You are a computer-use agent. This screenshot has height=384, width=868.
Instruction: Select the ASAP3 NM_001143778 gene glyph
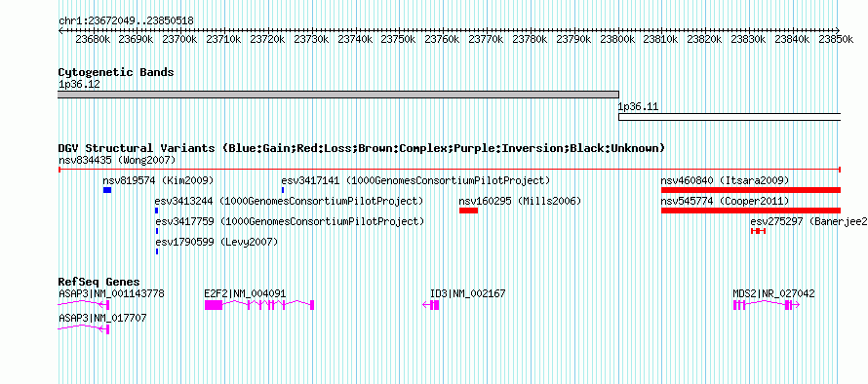(84, 305)
